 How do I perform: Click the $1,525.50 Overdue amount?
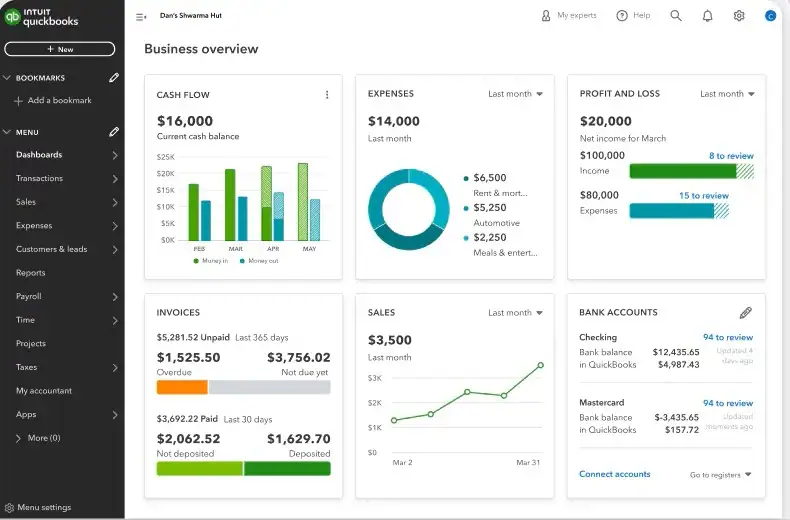[x=188, y=358]
